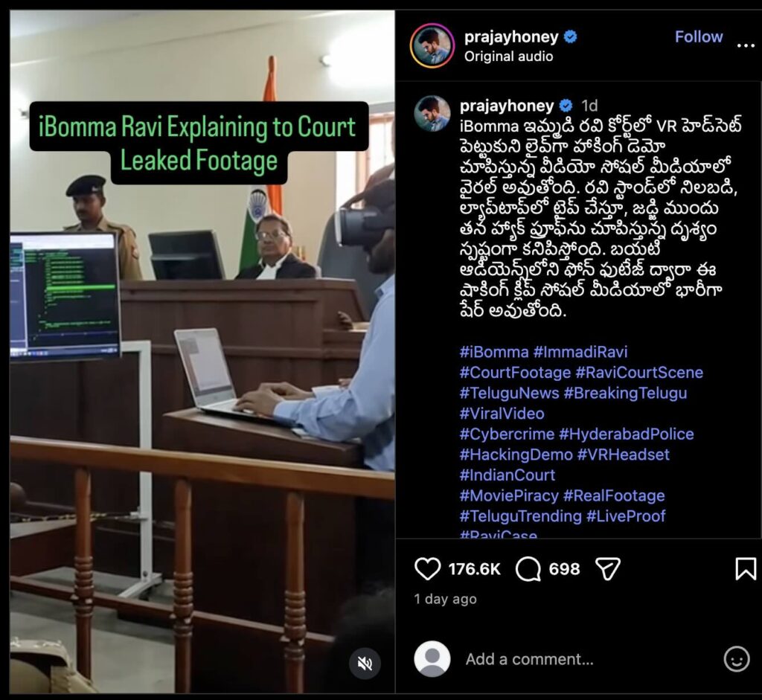Click the #VRHeadset hashtag

click(x=623, y=455)
